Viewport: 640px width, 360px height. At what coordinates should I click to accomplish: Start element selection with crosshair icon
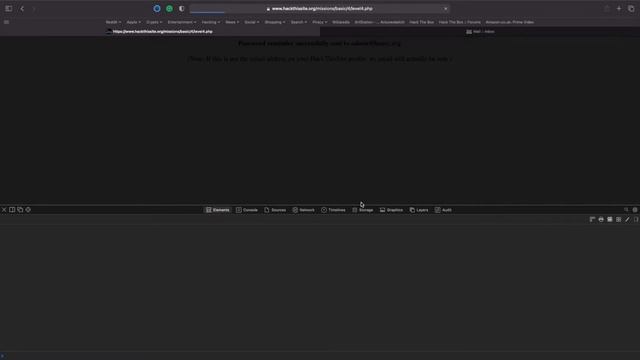coord(28,210)
